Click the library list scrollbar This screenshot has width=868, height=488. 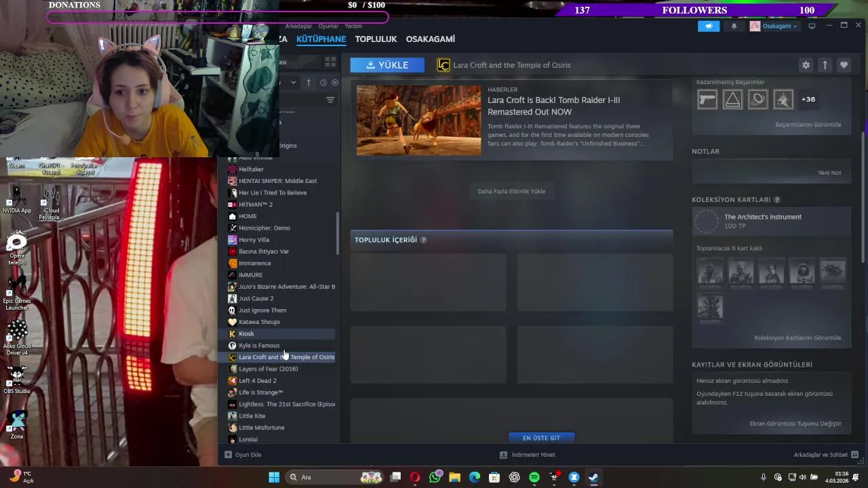[x=337, y=234]
